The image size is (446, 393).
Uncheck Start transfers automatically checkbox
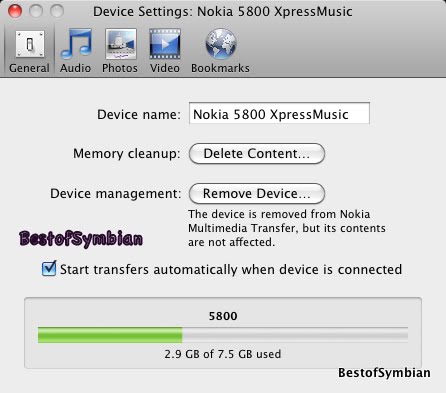click(49, 269)
